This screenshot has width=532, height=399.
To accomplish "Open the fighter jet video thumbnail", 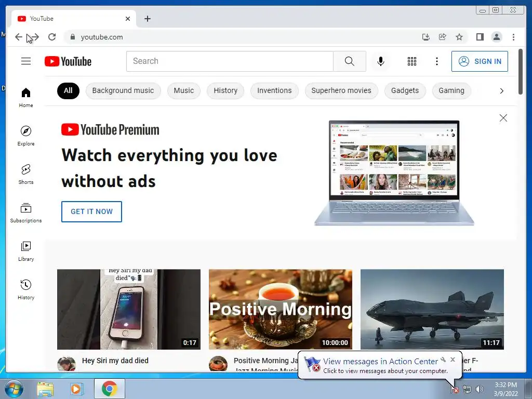I will point(432,310).
